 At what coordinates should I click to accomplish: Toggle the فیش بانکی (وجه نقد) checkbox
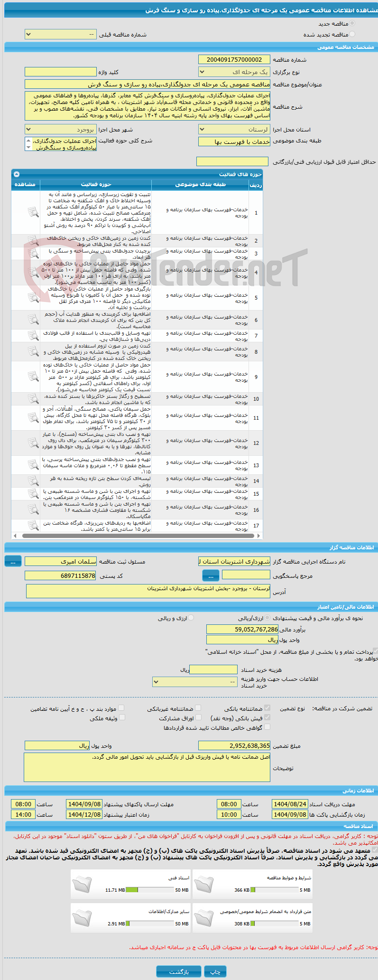[267, 717]
